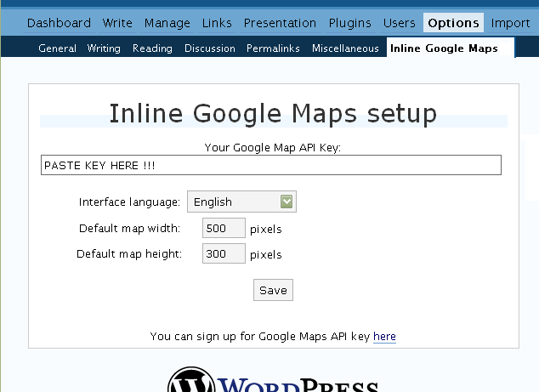The height and width of the screenshot is (392, 539).
Task: Click the Default map height field
Action: [224, 253]
